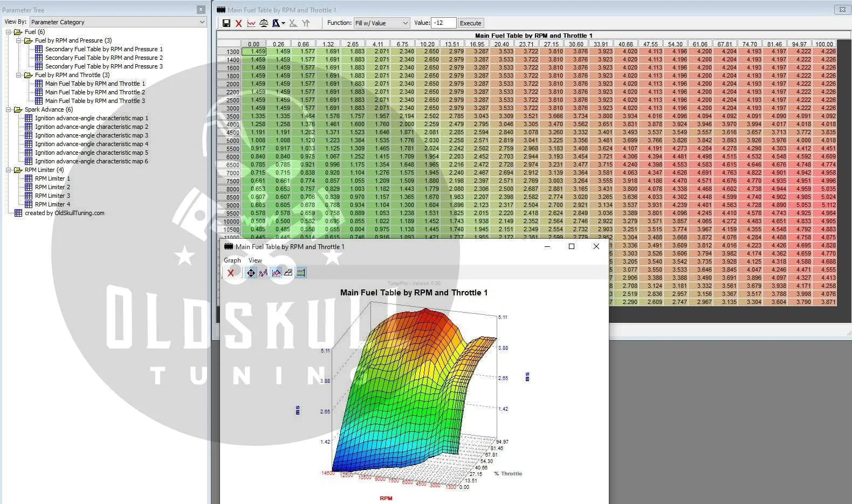Click the grayed-out X axis icon
Viewport: 852px width, 504px height.
(293, 23)
